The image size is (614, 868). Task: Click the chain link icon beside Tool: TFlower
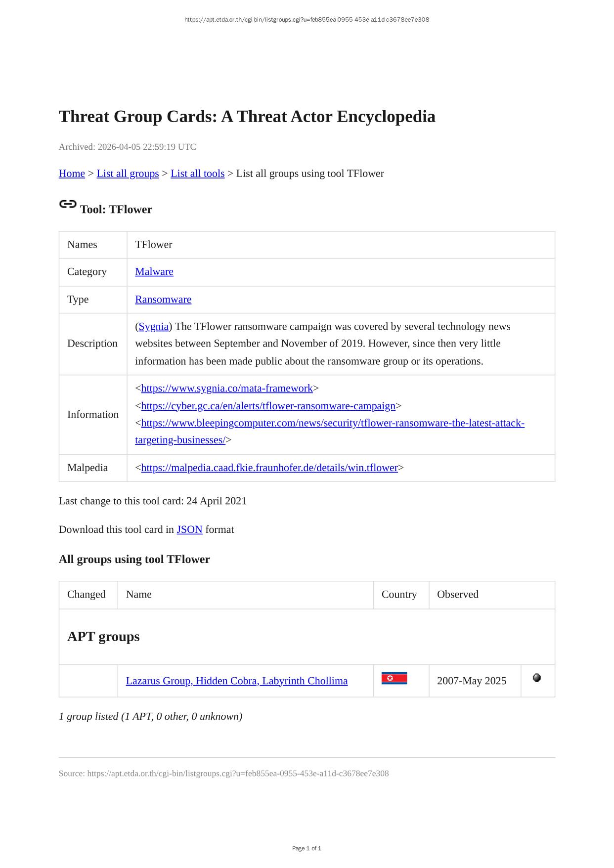pos(68,204)
